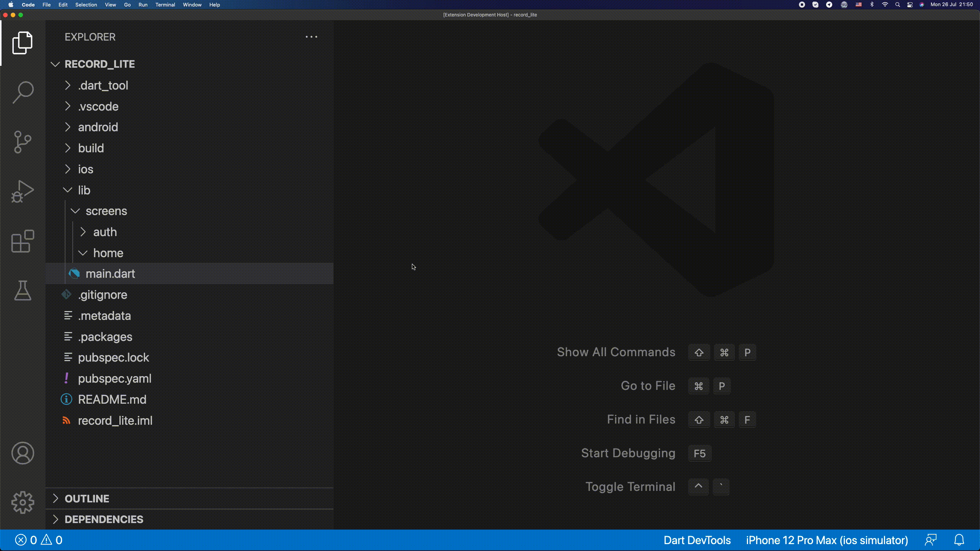Open the Search view in activity bar
Viewport: 980px width, 551px height.
click(x=23, y=92)
